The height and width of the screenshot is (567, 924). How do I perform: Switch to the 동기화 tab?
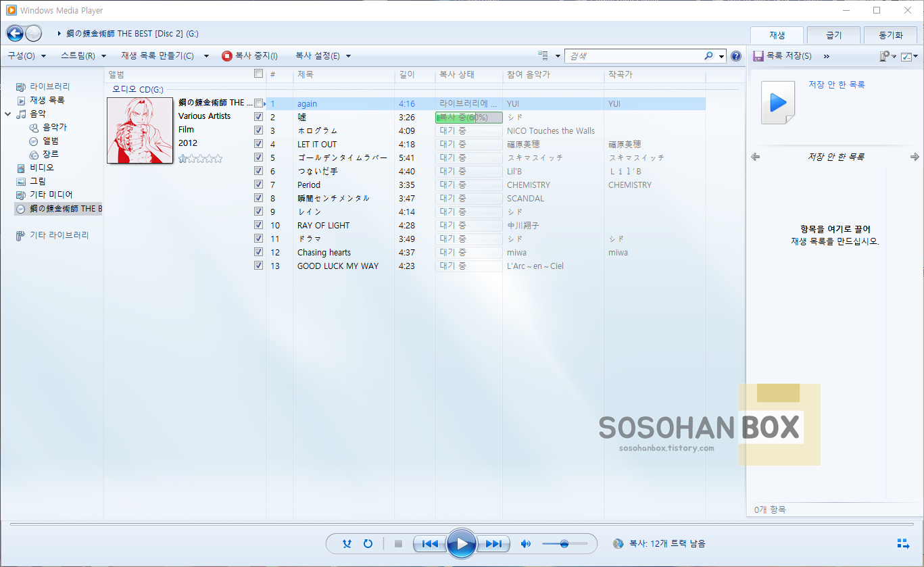pos(890,35)
